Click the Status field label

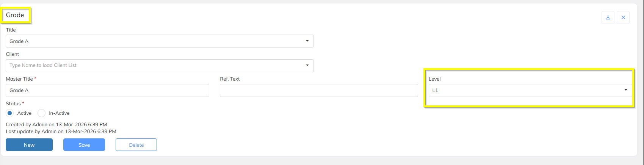tap(14, 104)
